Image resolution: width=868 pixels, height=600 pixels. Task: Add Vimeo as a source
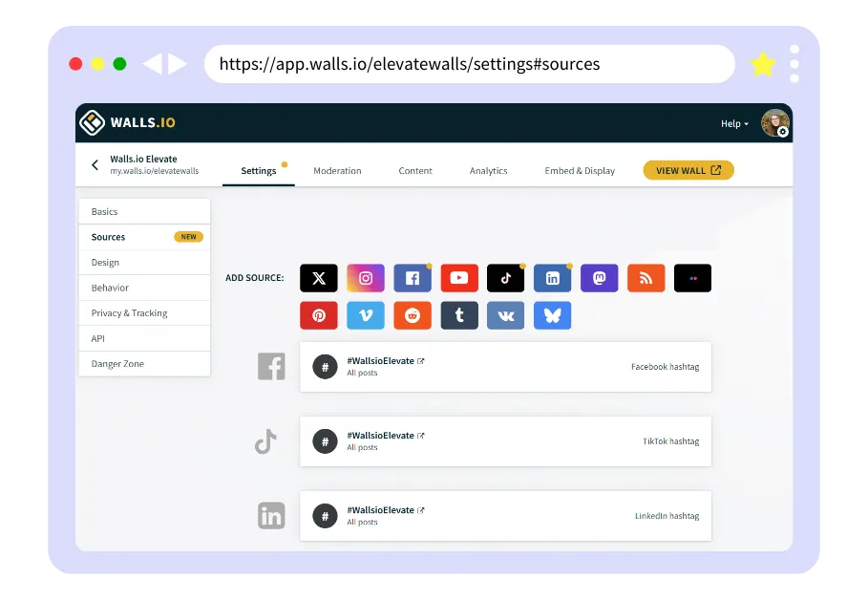pyautogui.click(x=366, y=315)
